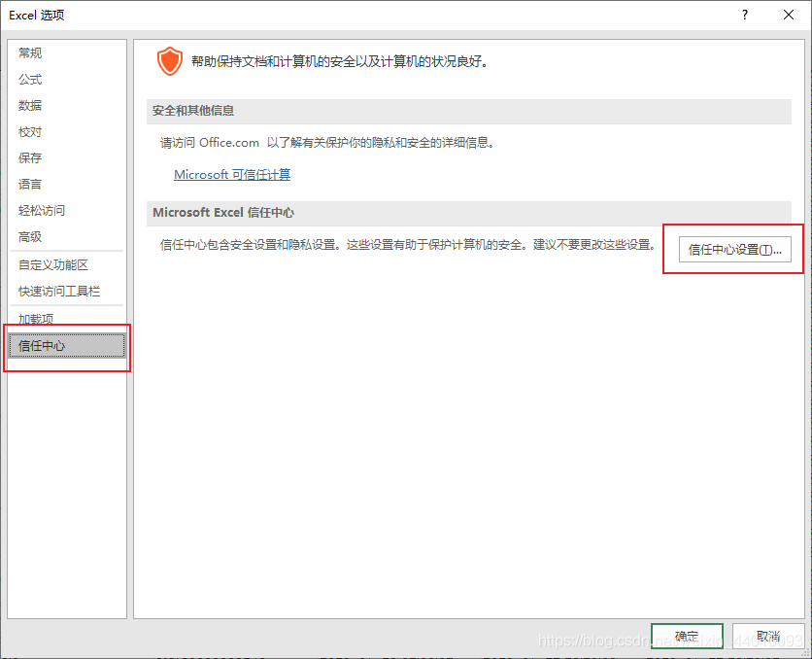Open the 校对 category
The image size is (812, 659).
pyautogui.click(x=66, y=131)
